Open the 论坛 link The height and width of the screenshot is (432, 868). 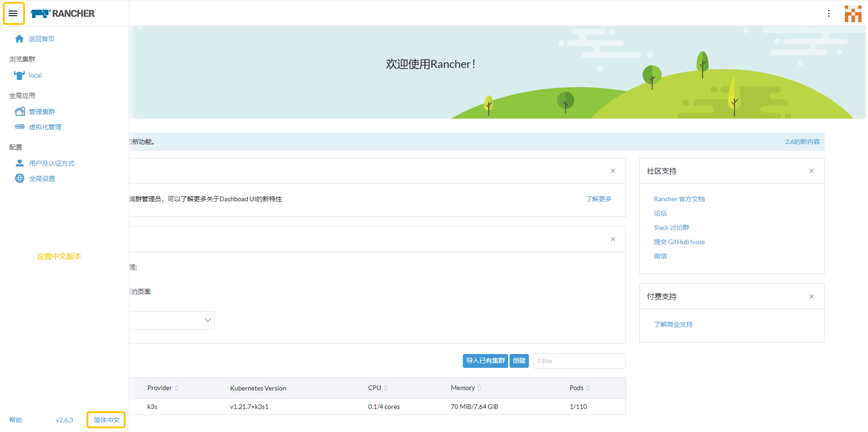pos(660,213)
